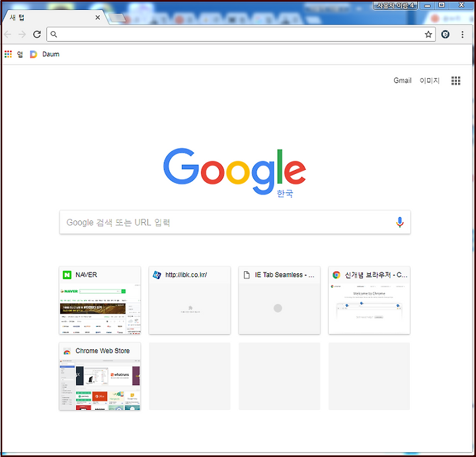Click the Chrome logo favicon on tile
The width and height of the screenshot is (476, 457).
coord(337,275)
